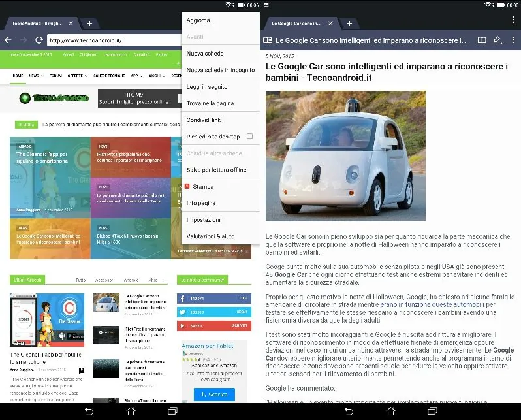Tap the pencil edit icon in right toolbar
This screenshot has height=420, width=521.
coord(497,40)
